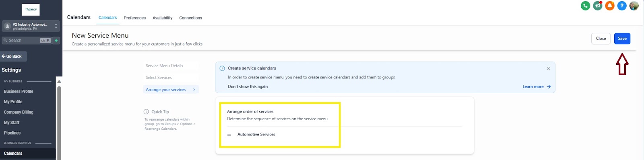Open the Availability tab
Screen dimensions: 644x160
click(x=163, y=18)
